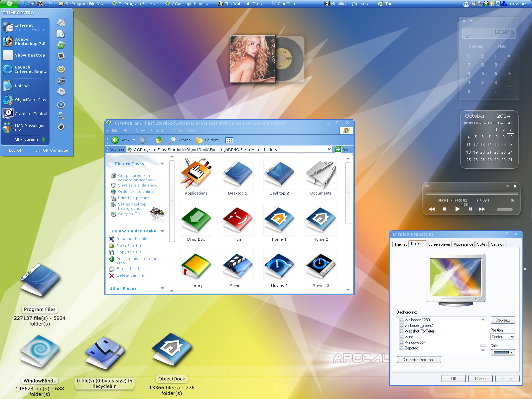Open the desktop Color swatch picker

(x=503, y=352)
